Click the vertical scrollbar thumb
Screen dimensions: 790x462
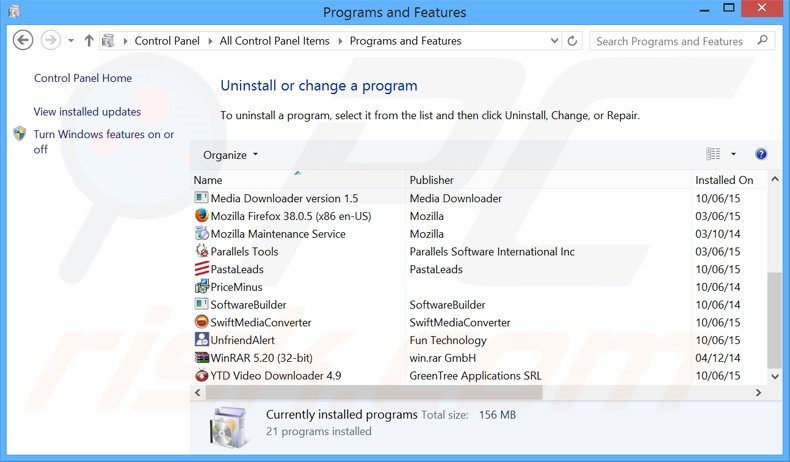pos(774,320)
